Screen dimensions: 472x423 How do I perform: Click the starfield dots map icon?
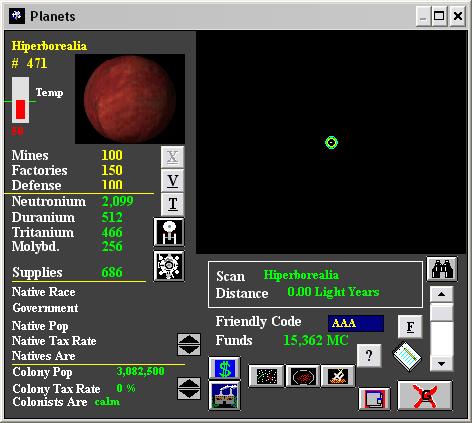tap(266, 376)
